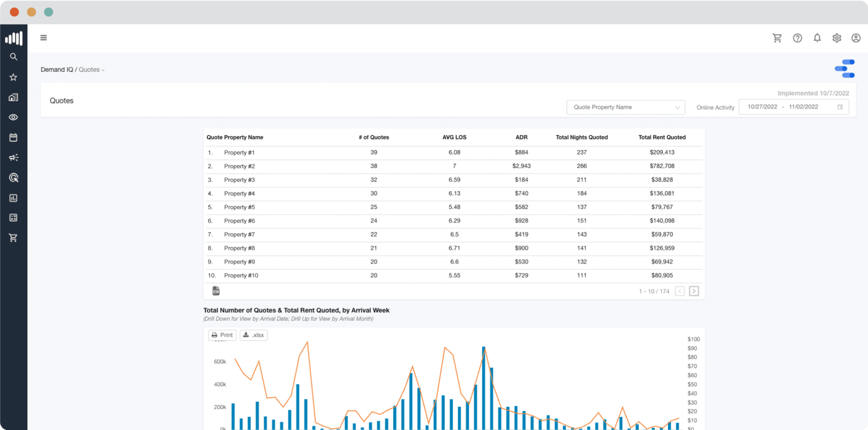Click the star favorites sidebar icon
Viewport: 868px width, 430px height.
tap(13, 77)
